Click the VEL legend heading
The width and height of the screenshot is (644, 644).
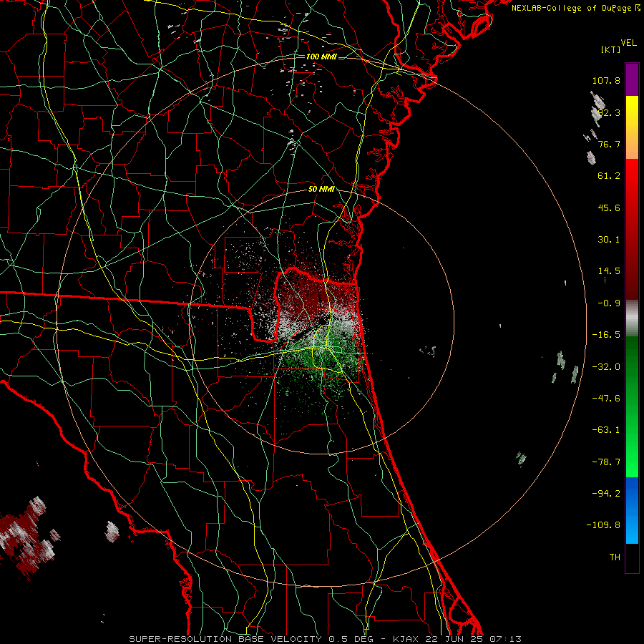click(628, 43)
